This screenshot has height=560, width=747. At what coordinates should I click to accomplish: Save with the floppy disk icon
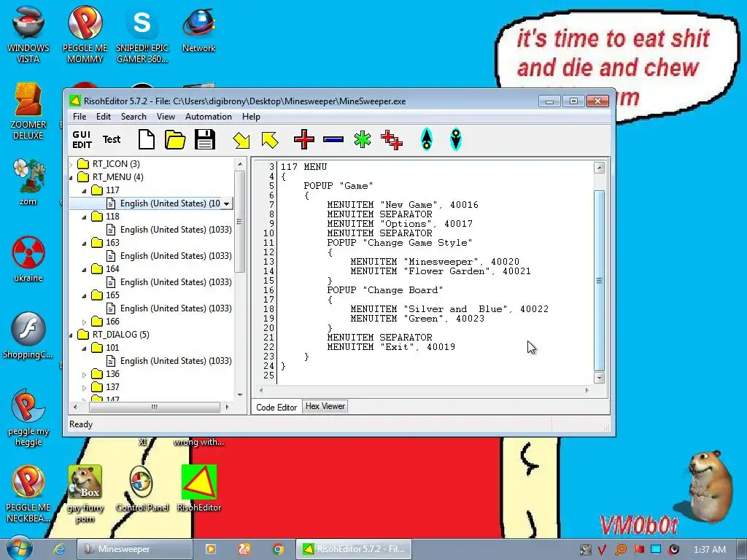(205, 139)
